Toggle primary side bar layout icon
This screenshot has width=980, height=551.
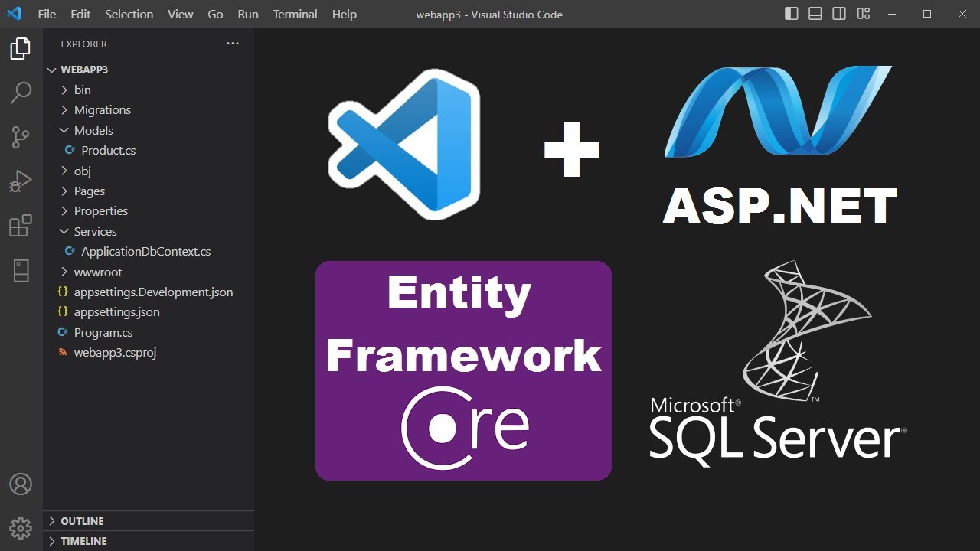pos(792,14)
